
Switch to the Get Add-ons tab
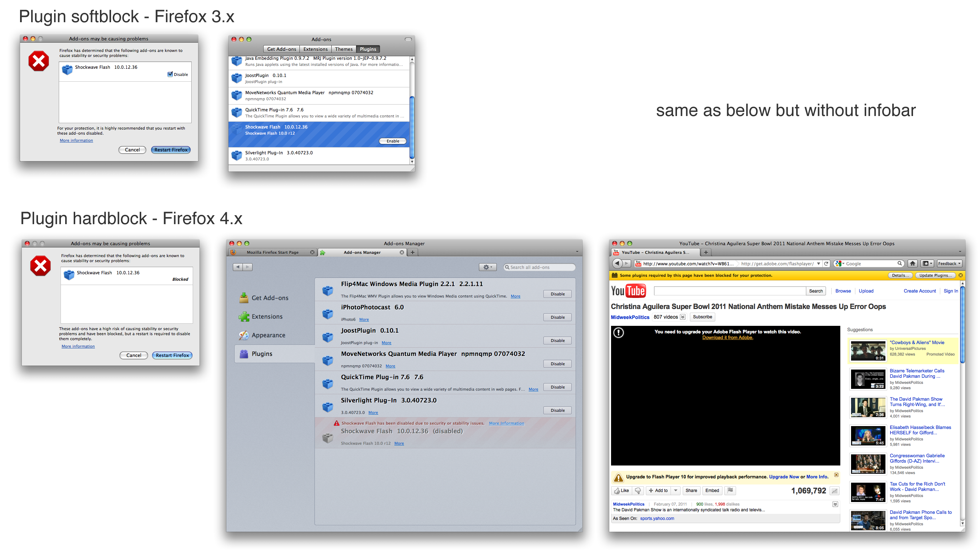click(x=282, y=49)
